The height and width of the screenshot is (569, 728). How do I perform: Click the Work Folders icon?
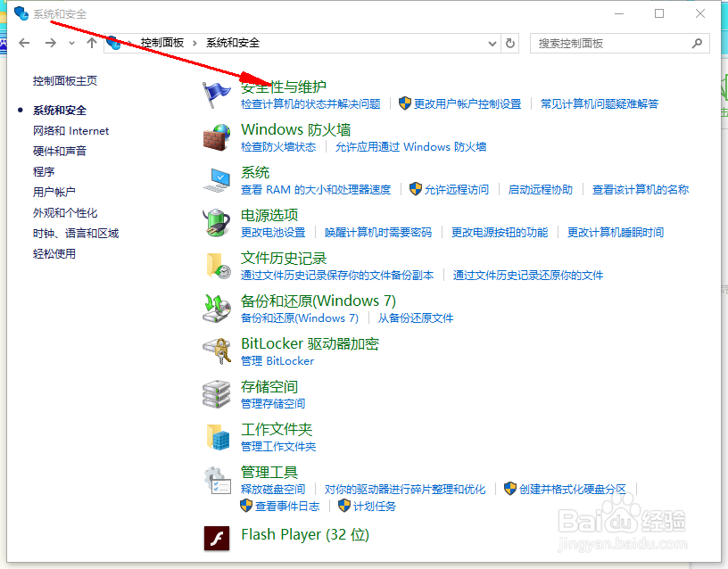click(218, 437)
